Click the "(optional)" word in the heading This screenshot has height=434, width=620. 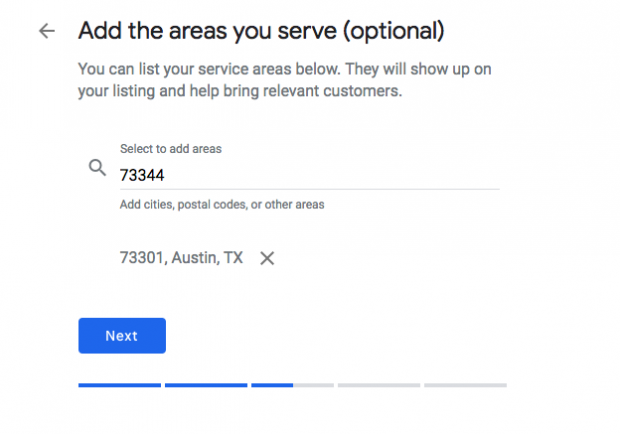pyautogui.click(x=392, y=31)
